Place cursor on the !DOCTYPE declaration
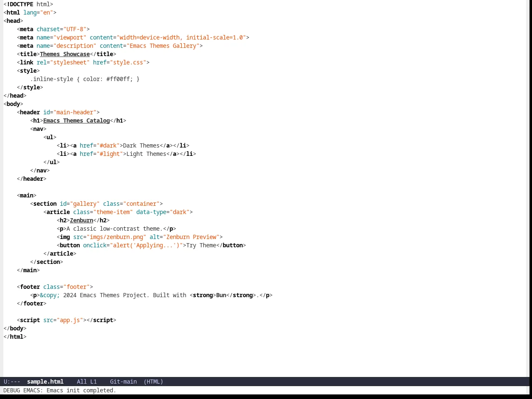Screen dimensions: 532x399 (x=28, y=4)
